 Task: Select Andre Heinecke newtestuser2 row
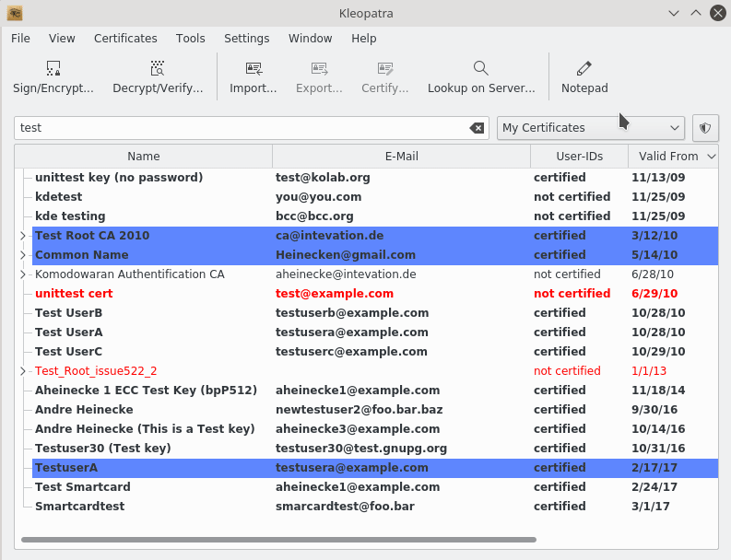[375, 410]
